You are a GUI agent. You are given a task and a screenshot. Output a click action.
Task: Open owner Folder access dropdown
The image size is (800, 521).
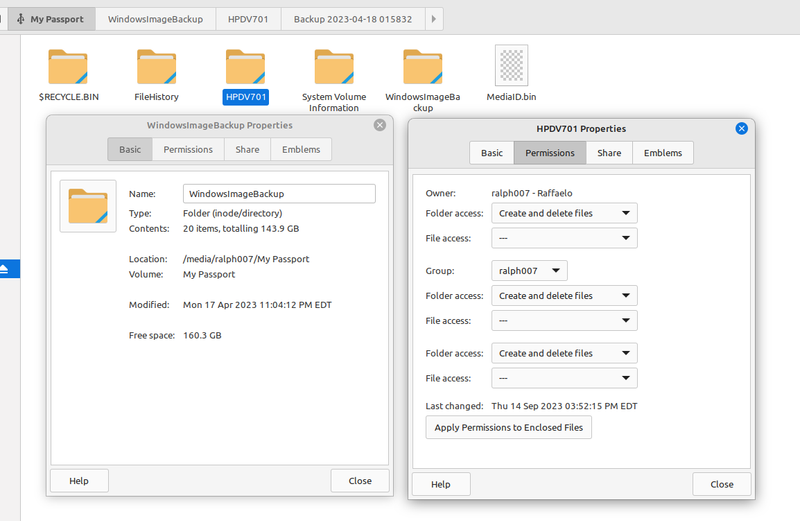click(564, 213)
